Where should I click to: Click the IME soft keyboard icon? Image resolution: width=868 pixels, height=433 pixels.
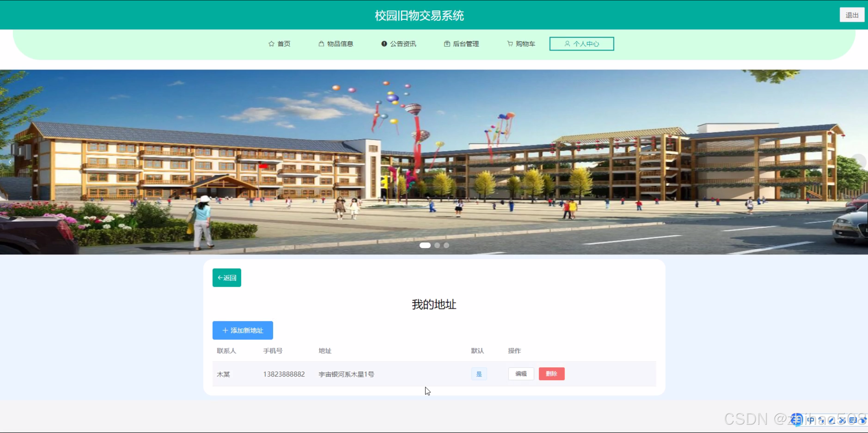click(853, 420)
